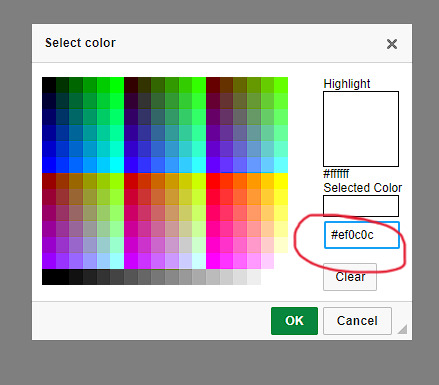Viewport: 439px width, 385px height.
Task: Click the hex color input field
Action: point(362,235)
